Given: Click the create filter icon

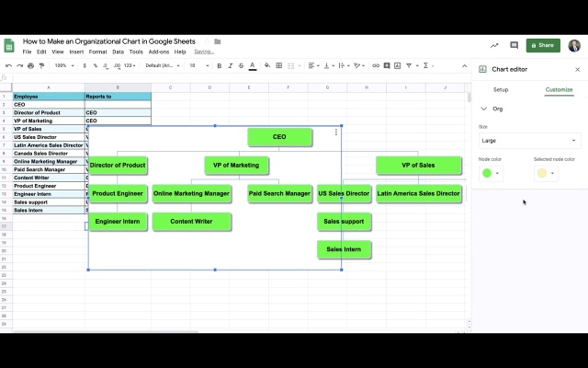Looking at the screenshot, I should coord(409,65).
